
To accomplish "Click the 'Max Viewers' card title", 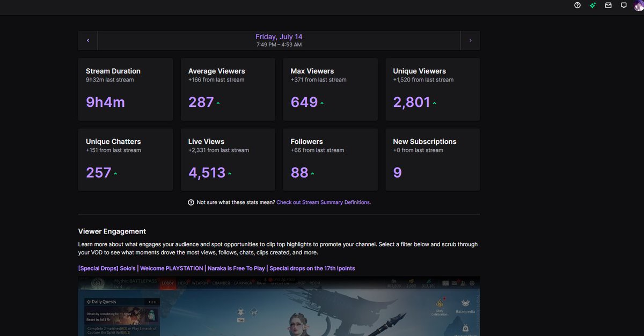I will click(312, 71).
